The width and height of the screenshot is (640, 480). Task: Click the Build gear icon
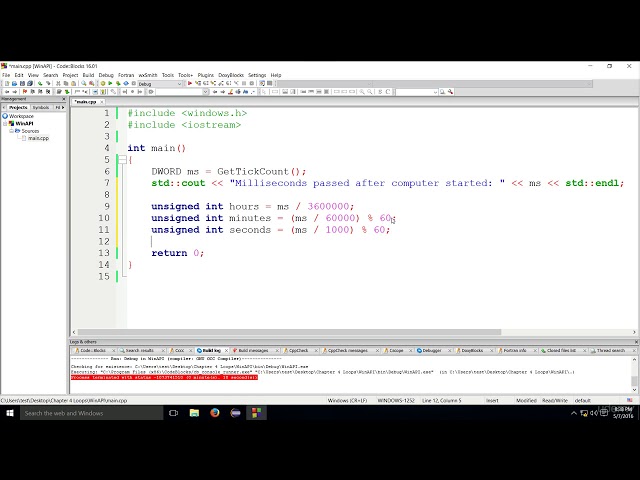(x=102, y=84)
